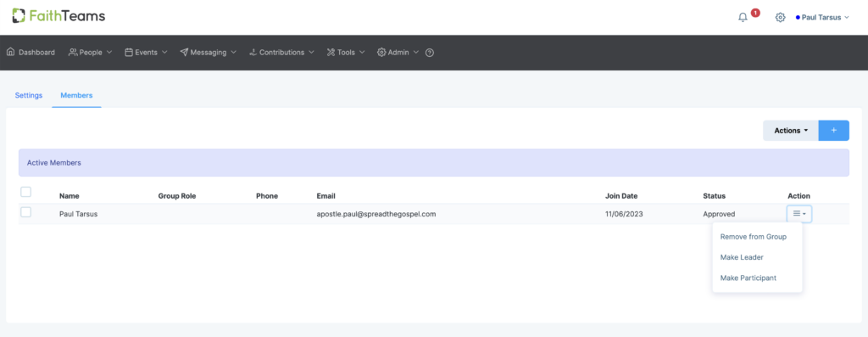Choose Make Leader option
Viewport: 868px width, 337px height.
click(x=742, y=257)
